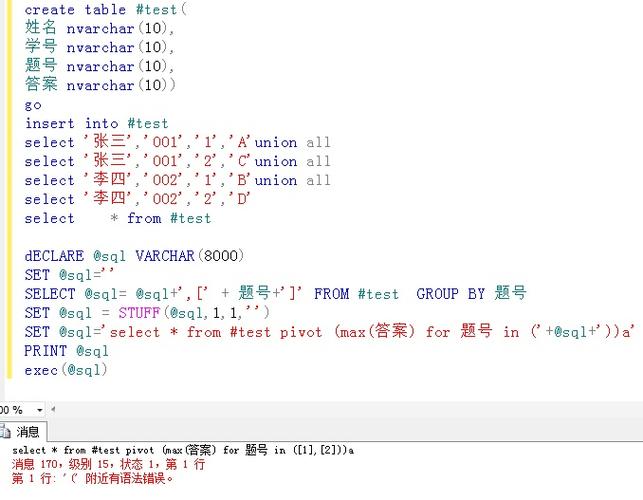Open the zoom percentage dropdown
643x500 pixels.
tap(40, 410)
